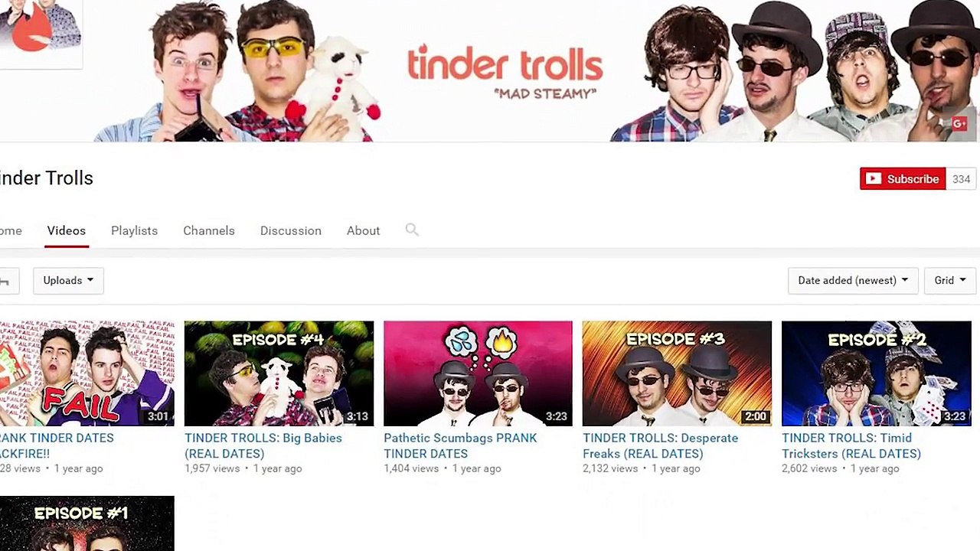
Task: Click the TINDER TROLLS: Timid Tricksters title link
Action: point(851,445)
